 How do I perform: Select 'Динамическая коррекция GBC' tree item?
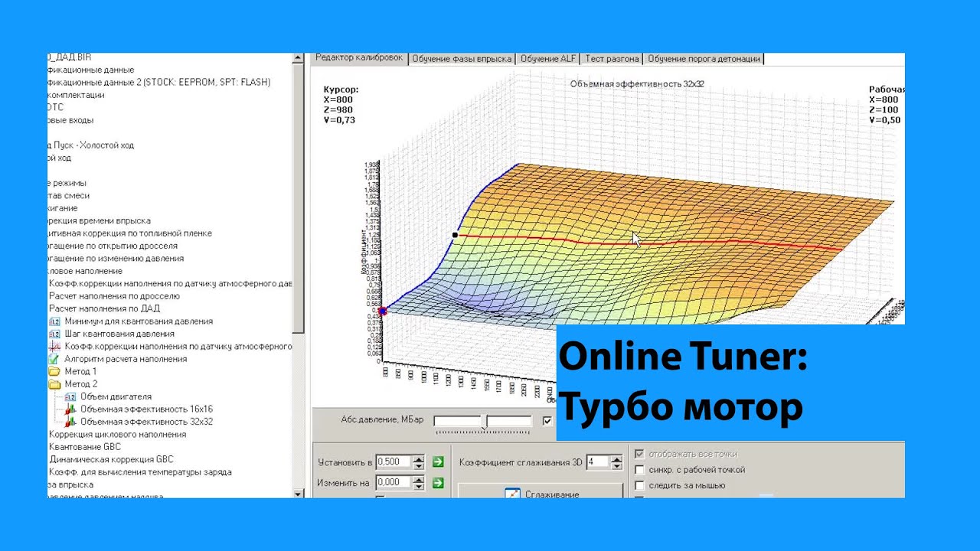pyautogui.click(x=111, y=459)
